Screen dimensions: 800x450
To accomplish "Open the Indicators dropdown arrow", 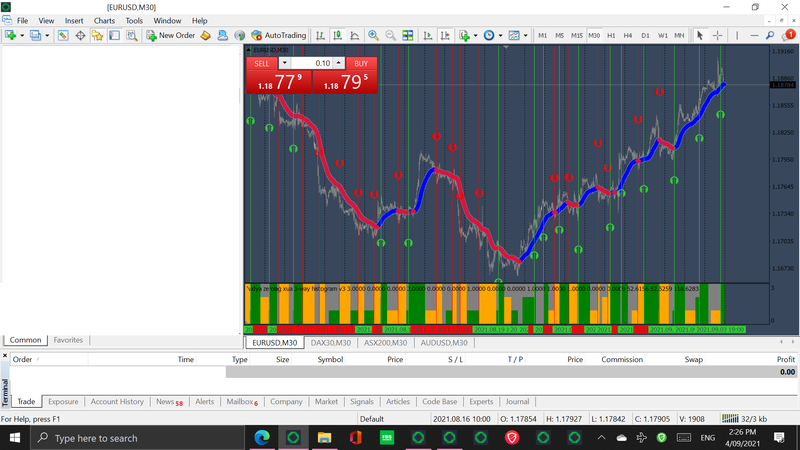I will tap(476, 35).
